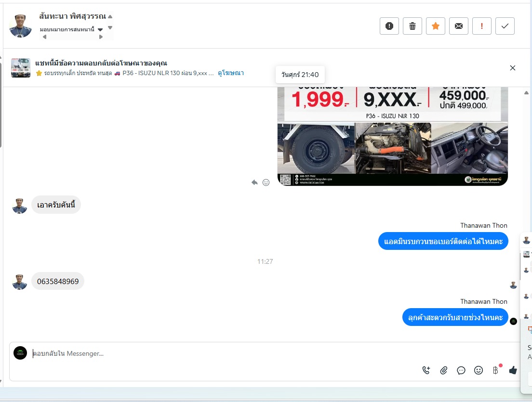Click customer avatar beside เอาครับคันนี้
Screen dimensions: 532x402
19,206
